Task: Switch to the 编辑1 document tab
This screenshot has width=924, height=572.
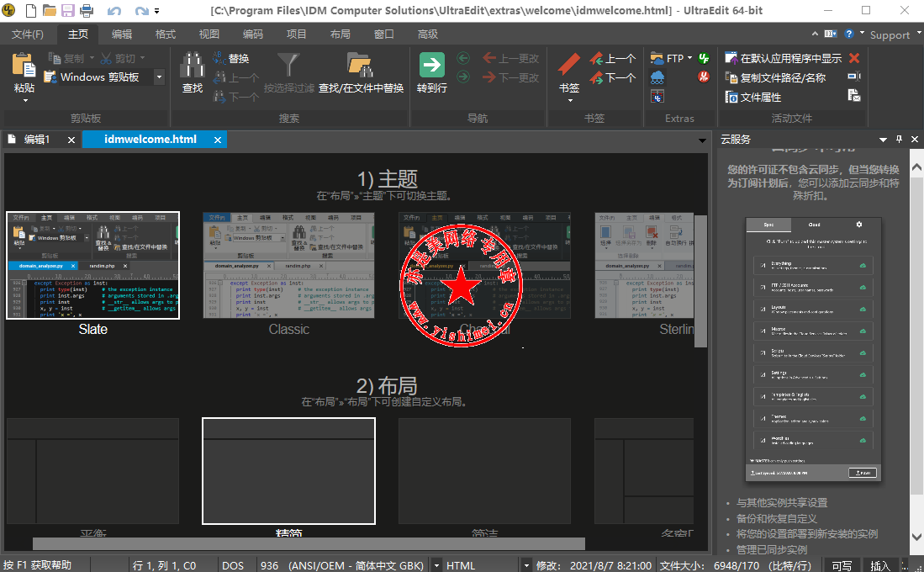Action: pyautogui.click(x=36, y=139)
